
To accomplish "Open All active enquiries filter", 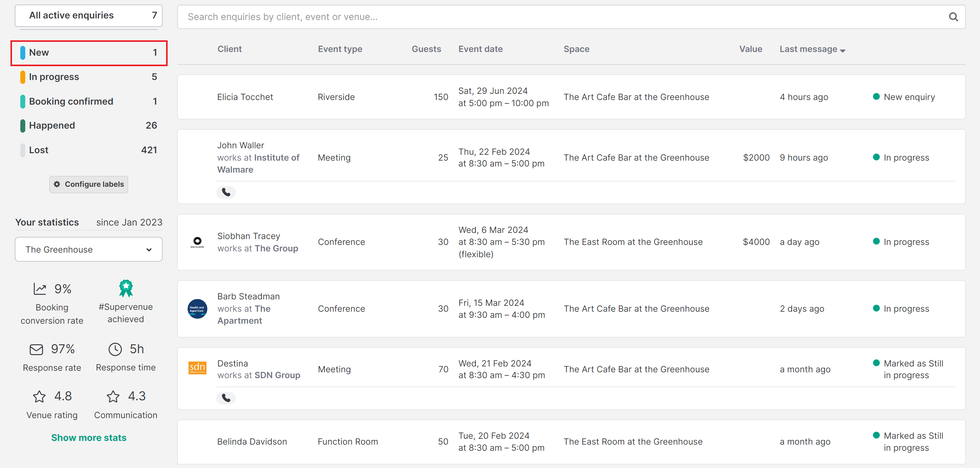I will [89, 16].
